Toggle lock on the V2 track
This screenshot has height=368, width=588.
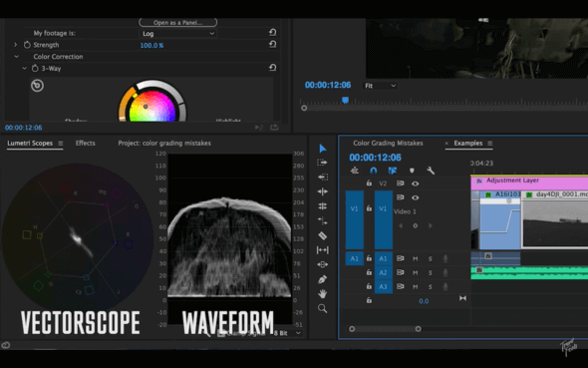coord(369,184)
